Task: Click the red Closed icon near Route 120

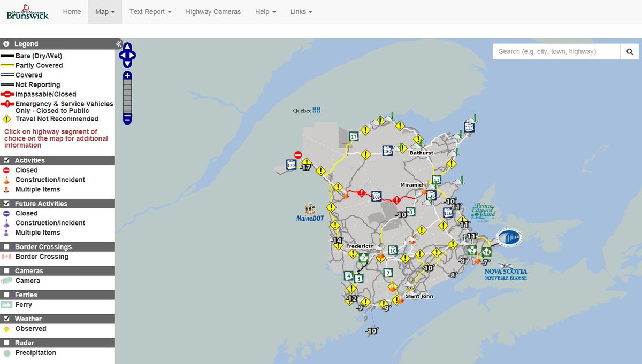Action: 298,154
